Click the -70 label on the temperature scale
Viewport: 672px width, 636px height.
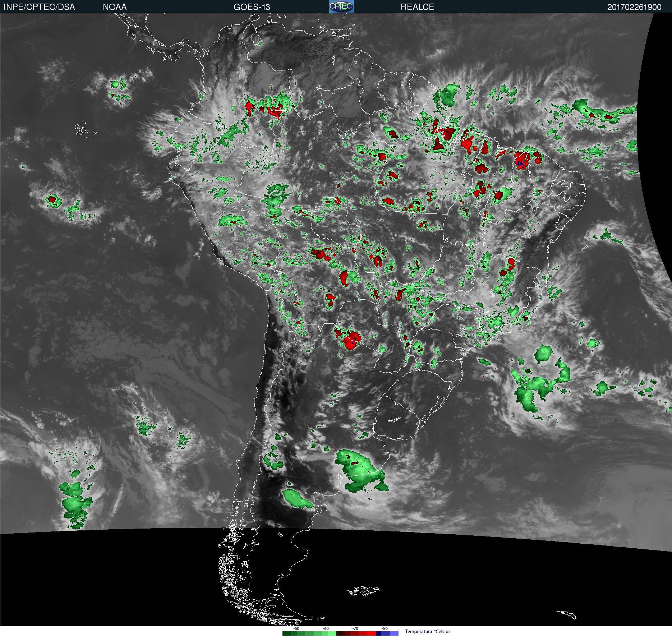355,629
